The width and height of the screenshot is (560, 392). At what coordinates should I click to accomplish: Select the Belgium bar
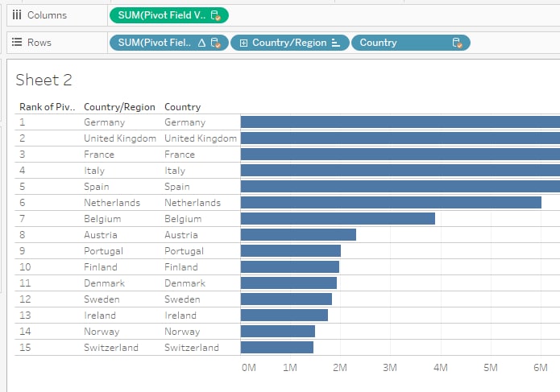coord(338,218)
